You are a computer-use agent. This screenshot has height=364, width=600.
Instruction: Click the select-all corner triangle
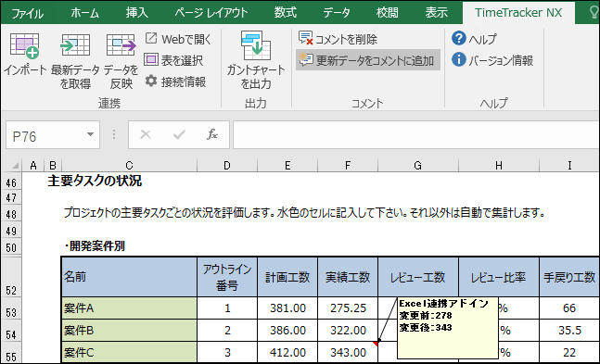(x=15, y=165)
